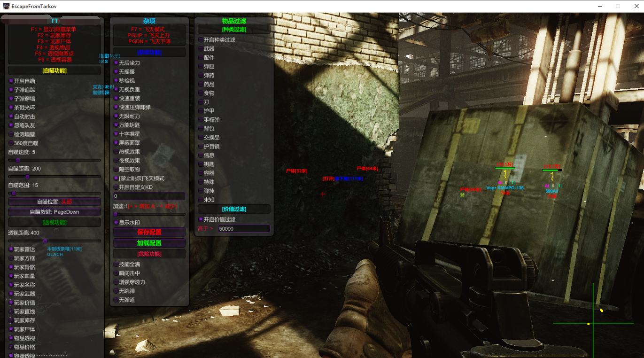Click the value filter field showing 50000
644x358 pixels.
pyautogui.click(x=243, y=229)
